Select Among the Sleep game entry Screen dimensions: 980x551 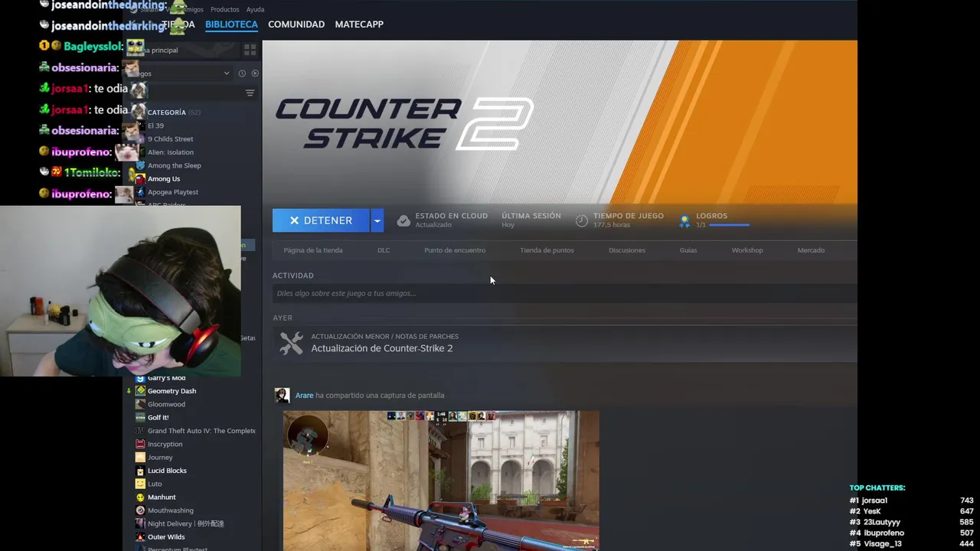[174, 165]
